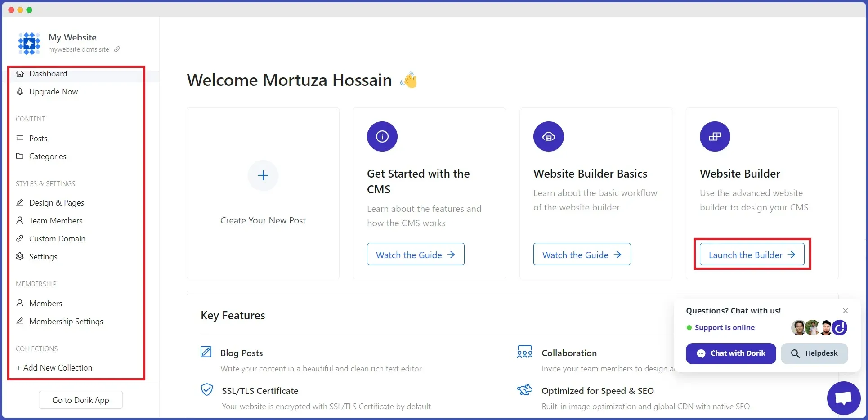
Task: Click Go to Dorik App button
Action: (81, 400)
